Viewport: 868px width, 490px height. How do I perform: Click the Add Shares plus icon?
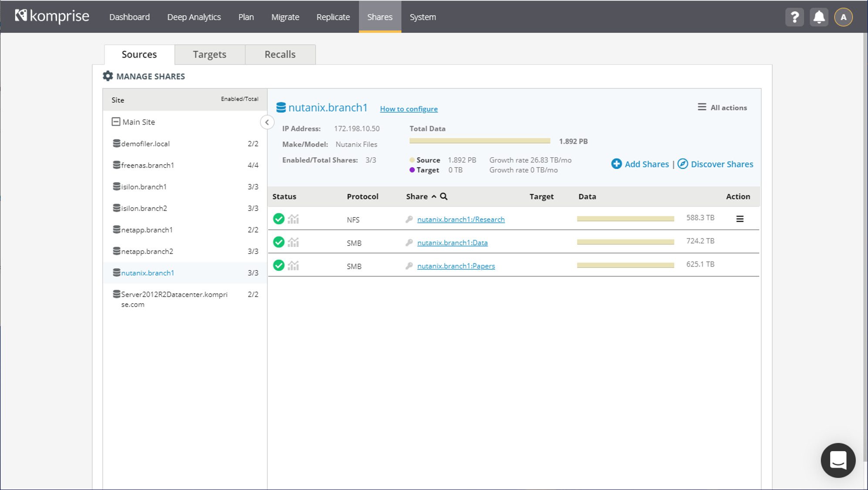click(x=616, y=164)
